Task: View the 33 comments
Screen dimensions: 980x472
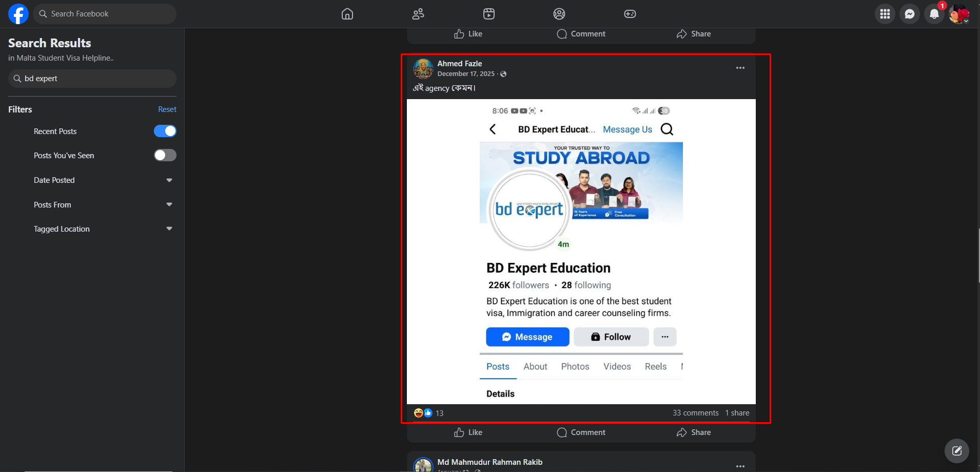Action: click(696, 413)
